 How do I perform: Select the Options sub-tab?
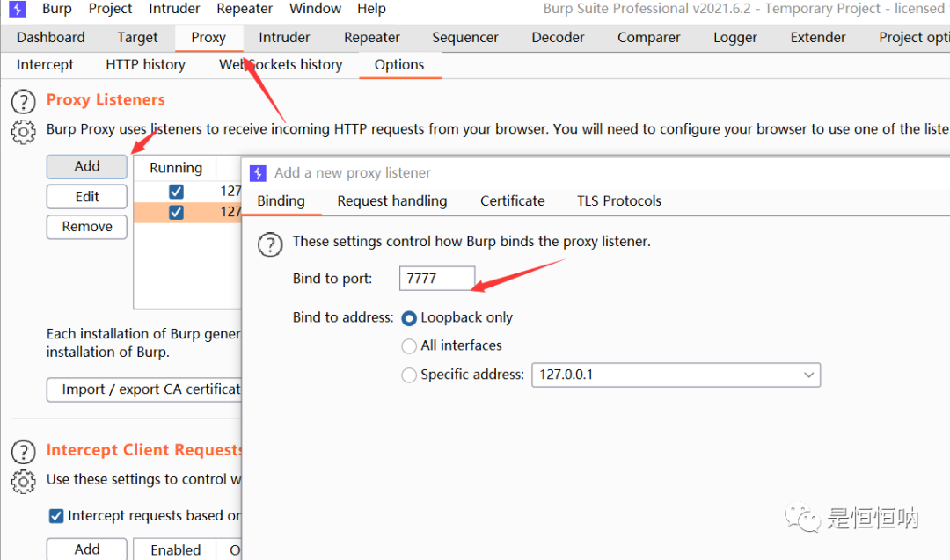click(x=399, y=65)
